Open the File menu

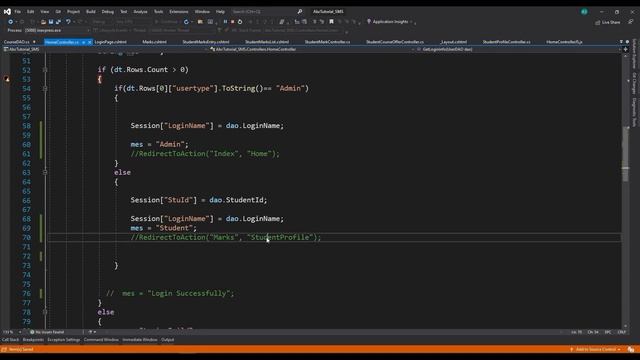(18, 12)
